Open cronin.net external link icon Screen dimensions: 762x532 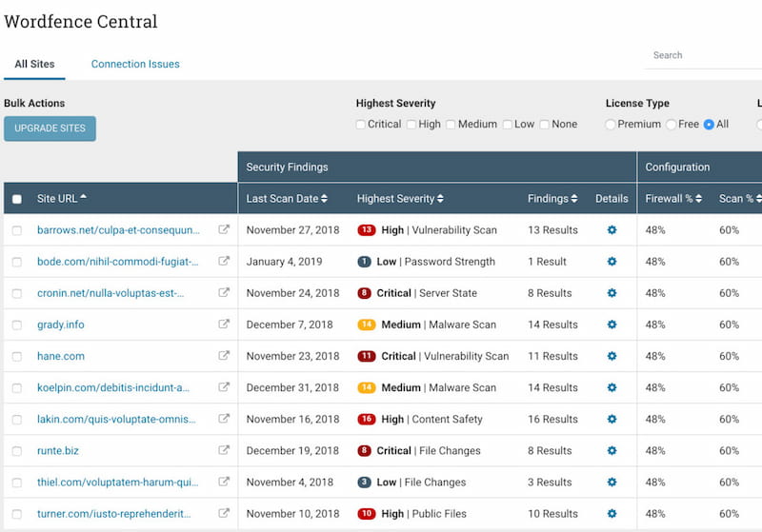[x=224, y=292]
